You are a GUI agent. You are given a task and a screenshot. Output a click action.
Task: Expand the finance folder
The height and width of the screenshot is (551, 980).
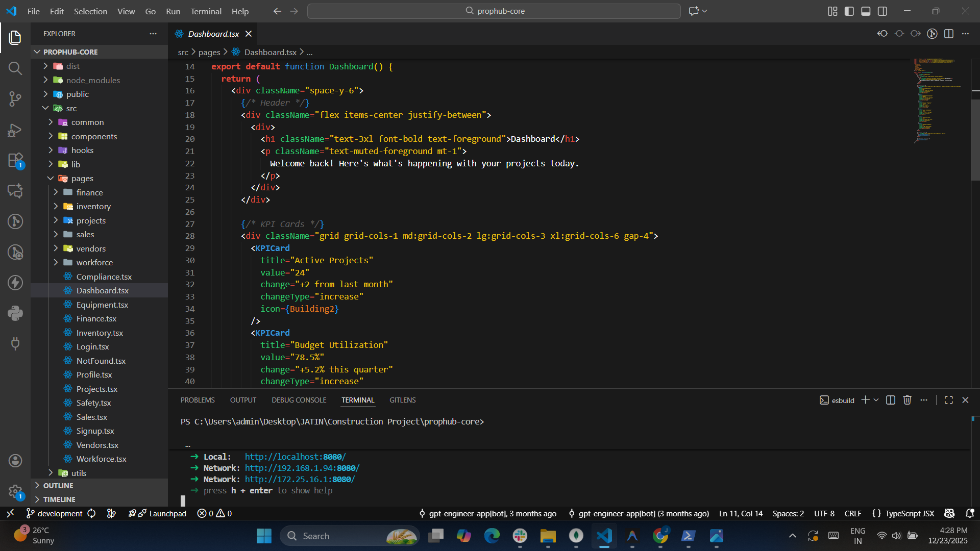coord(89,192)
